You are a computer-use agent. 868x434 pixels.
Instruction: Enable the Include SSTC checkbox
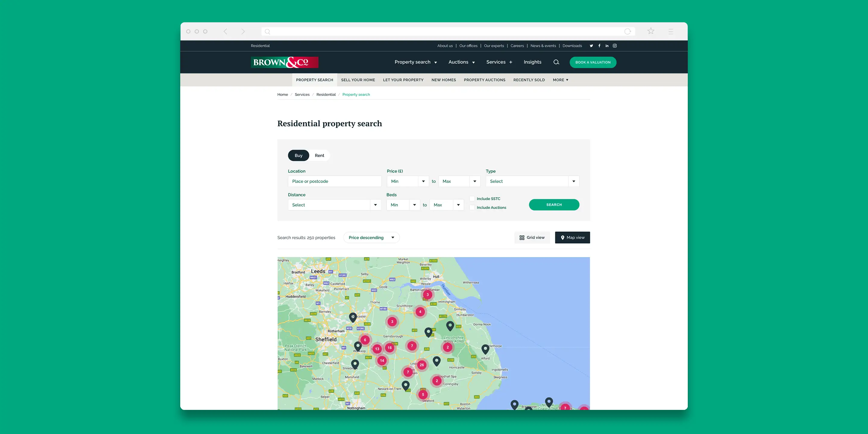point(472,199)
